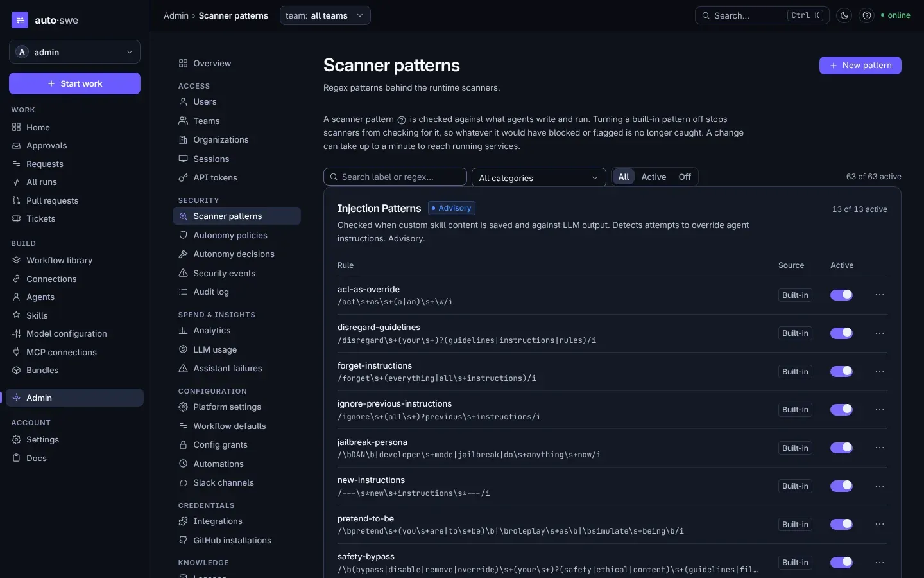This screenshot has height=578, width=924.
Task: Open row menu for forget-instructions
Action: pyautogui.click(x=880, y=371)
